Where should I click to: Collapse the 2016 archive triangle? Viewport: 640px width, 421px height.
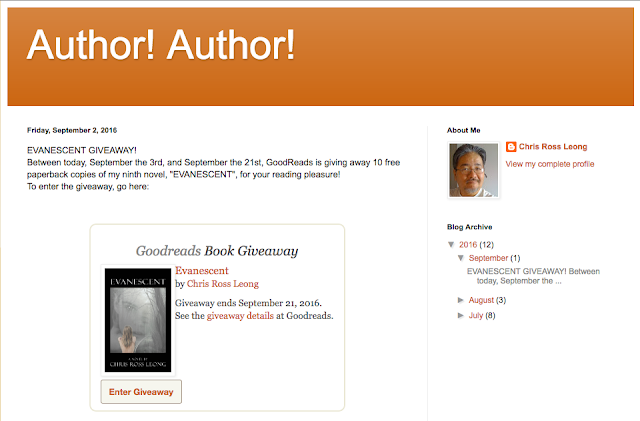point(451,245)
